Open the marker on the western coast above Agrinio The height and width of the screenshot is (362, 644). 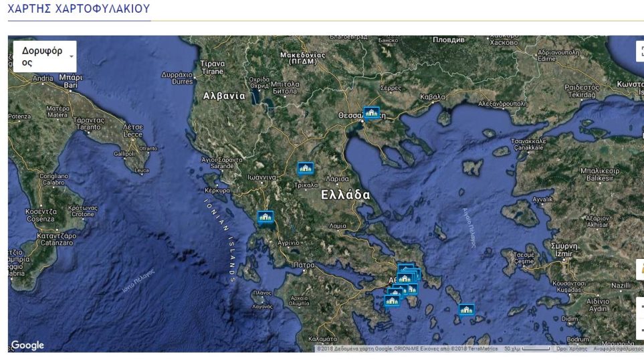point(265,217)
